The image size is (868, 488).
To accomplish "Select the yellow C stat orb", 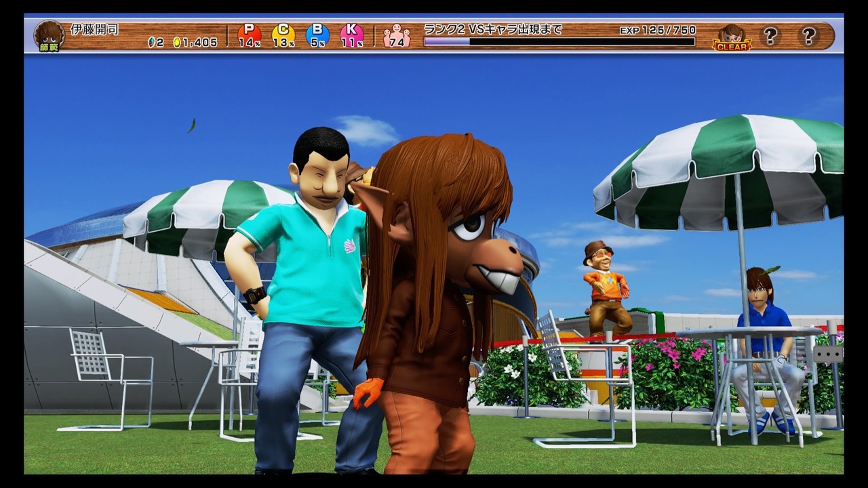I will coord(283,35).
